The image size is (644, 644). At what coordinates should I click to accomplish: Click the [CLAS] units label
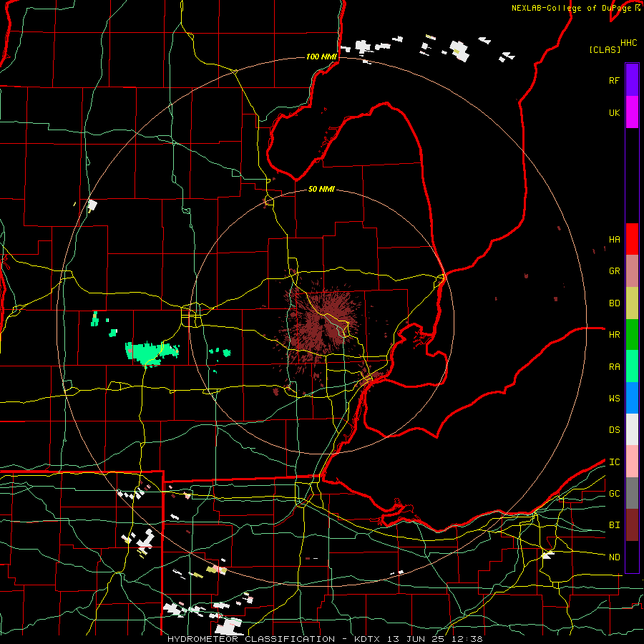click(605, 49)
